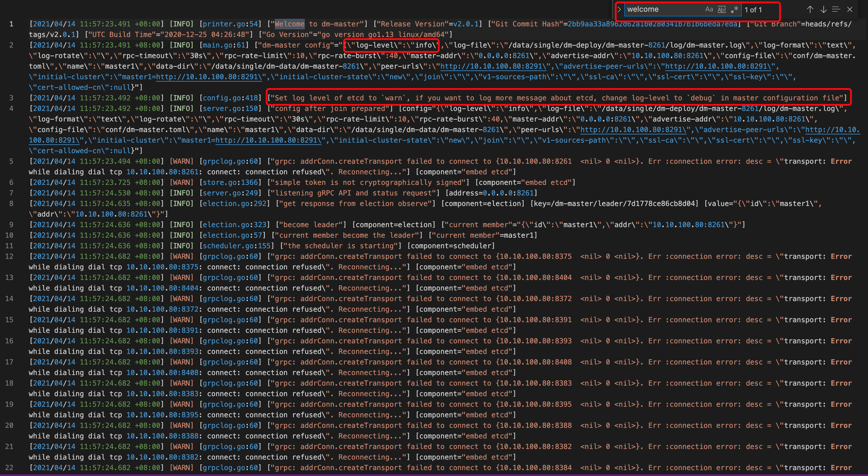Screen dimensions: 868x476
Task: Click 'config.go:418' on line 3
Action: 230,98
